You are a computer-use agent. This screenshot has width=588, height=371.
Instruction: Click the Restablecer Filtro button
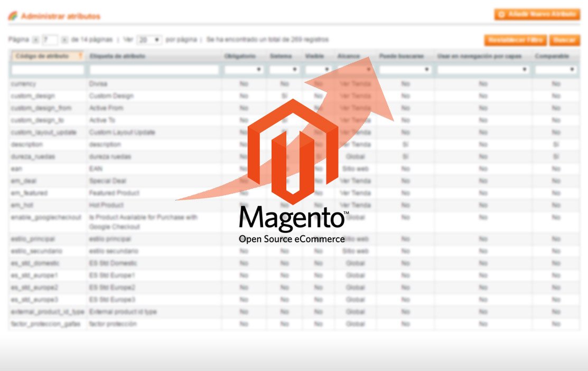tap(516, 40)
